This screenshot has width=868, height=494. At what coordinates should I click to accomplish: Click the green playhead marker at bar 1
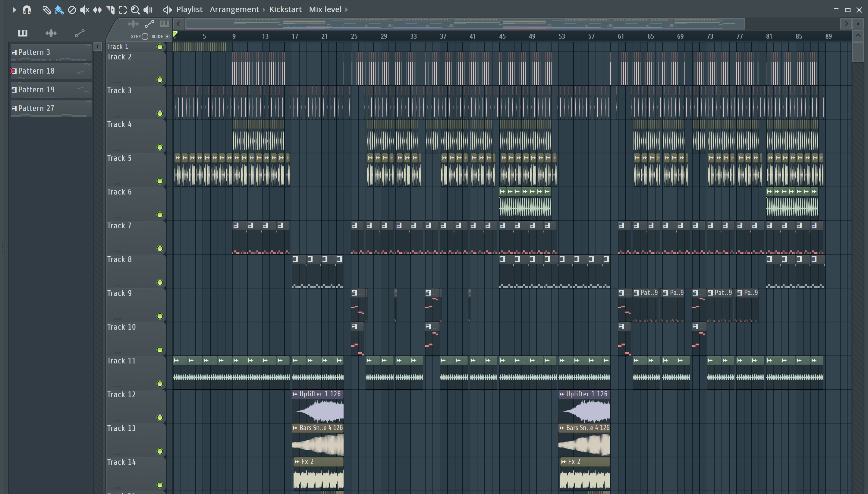point(175,34)
